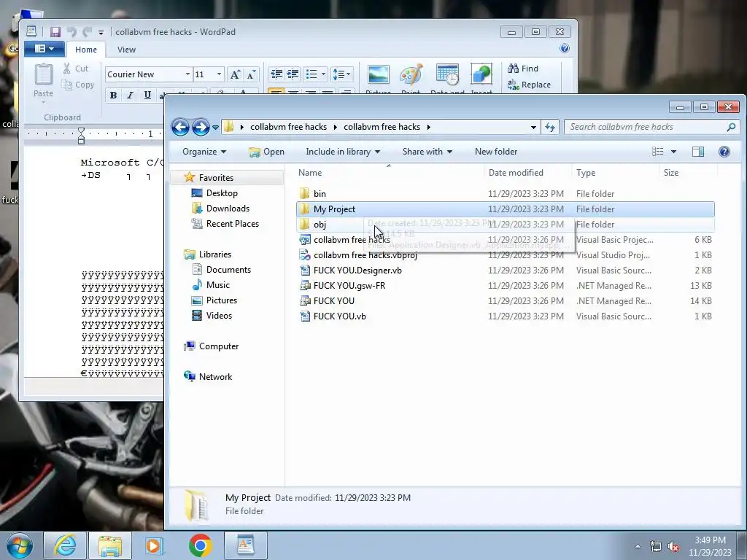
Task: Select the FUCK YOU.Designer.vb file
Action: pos(506,271)
